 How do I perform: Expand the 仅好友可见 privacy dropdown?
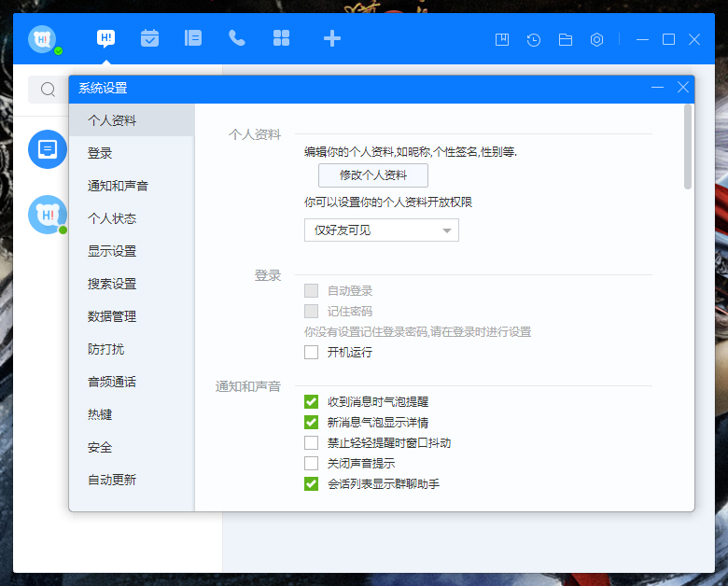pyautogui.click(x=381, y=230)
